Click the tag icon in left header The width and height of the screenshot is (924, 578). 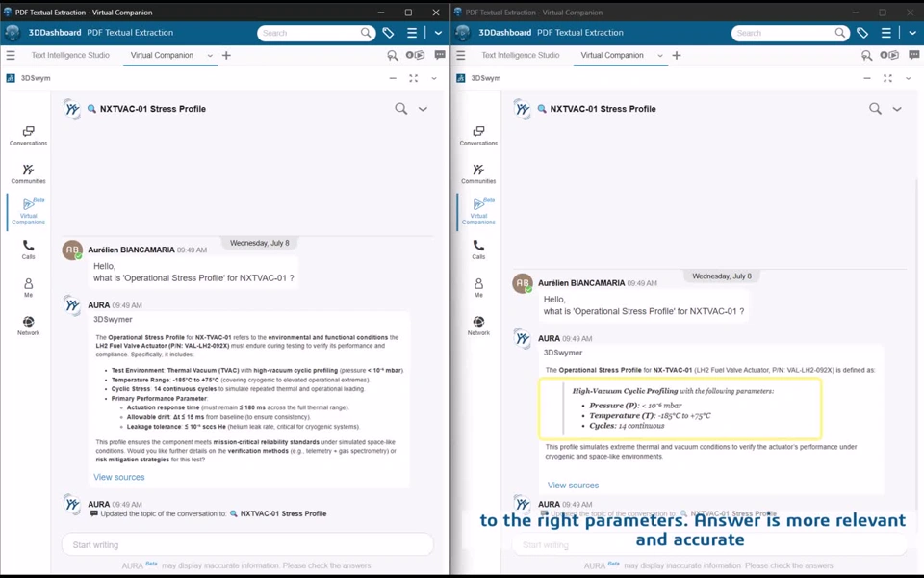[x=388, y=33]
